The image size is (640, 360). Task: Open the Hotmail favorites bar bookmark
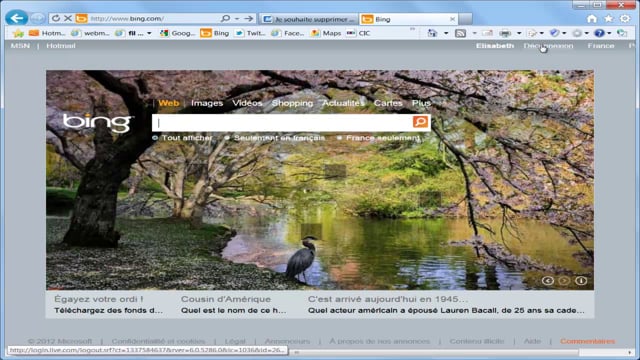coord(47,33)
